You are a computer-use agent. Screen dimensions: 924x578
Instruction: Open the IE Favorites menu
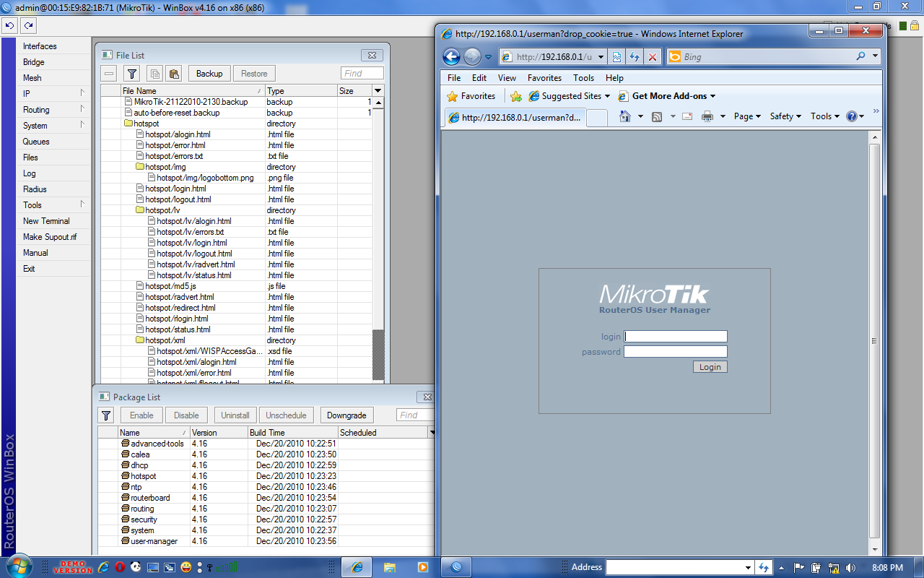coord(544,78)
